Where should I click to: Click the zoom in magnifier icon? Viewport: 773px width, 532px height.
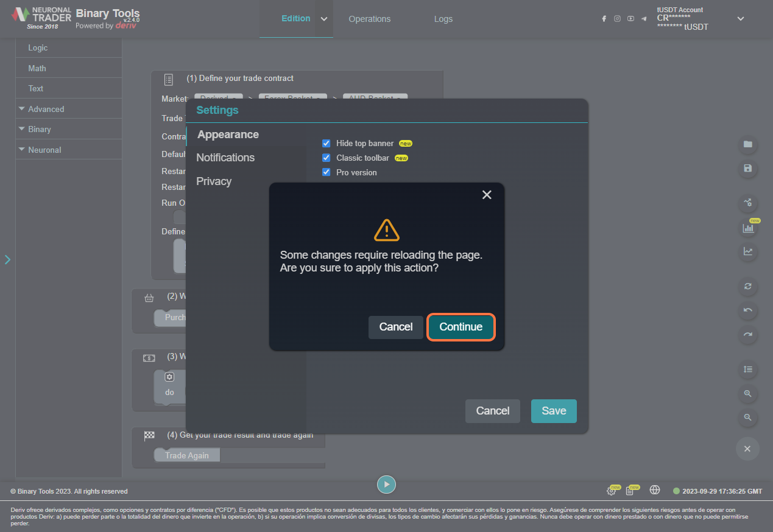coord(747,394)
